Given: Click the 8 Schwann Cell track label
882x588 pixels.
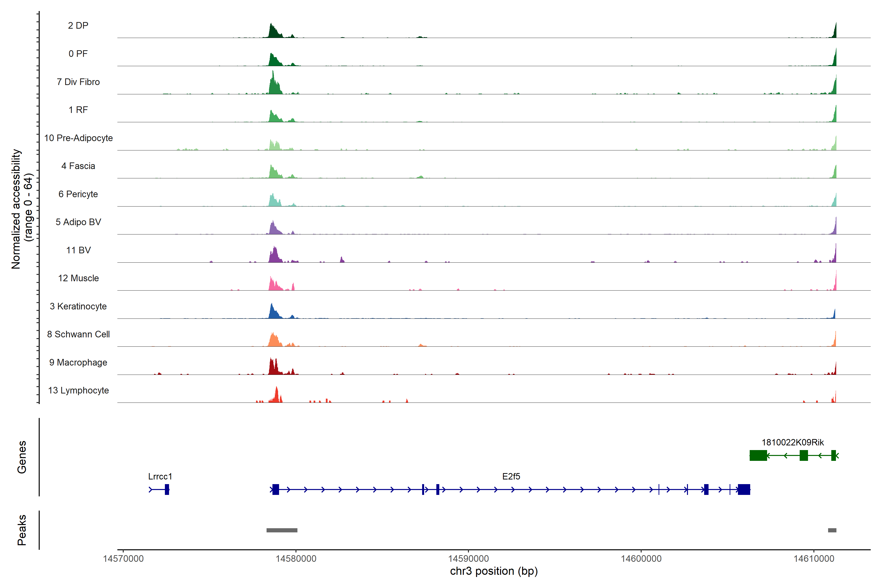Looking at the screenshot, I should click(x=78, y=334).
